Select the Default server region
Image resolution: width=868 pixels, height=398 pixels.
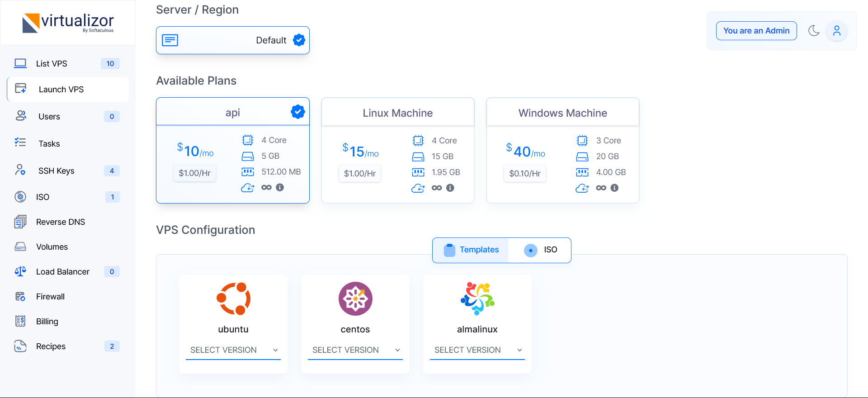click(x=233, y=40)
